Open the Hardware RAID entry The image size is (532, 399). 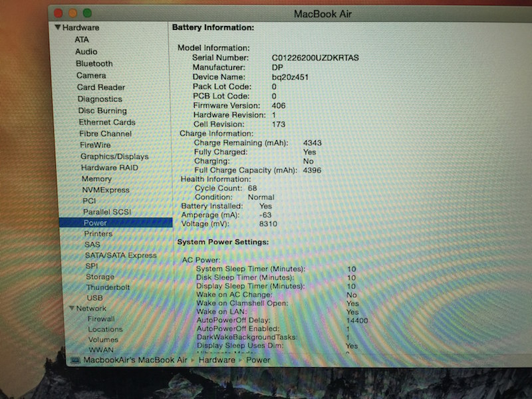coord(110,168)
